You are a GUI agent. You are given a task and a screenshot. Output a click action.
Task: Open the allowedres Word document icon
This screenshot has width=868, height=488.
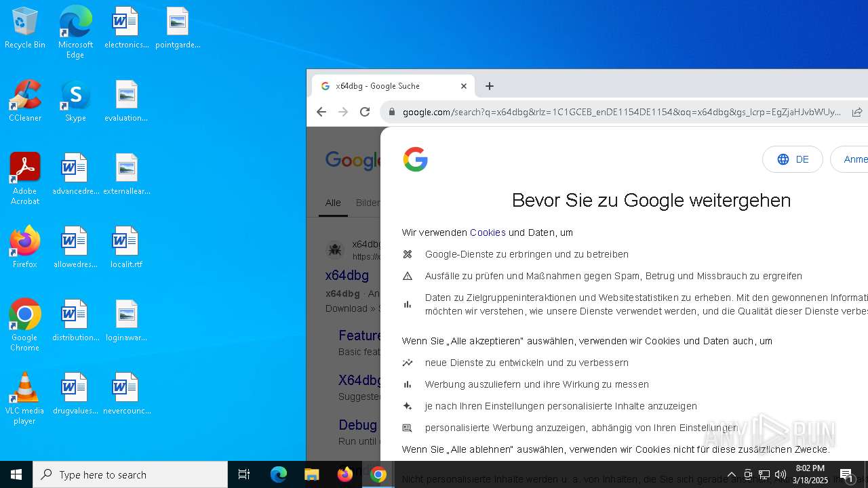coord(75,247)
